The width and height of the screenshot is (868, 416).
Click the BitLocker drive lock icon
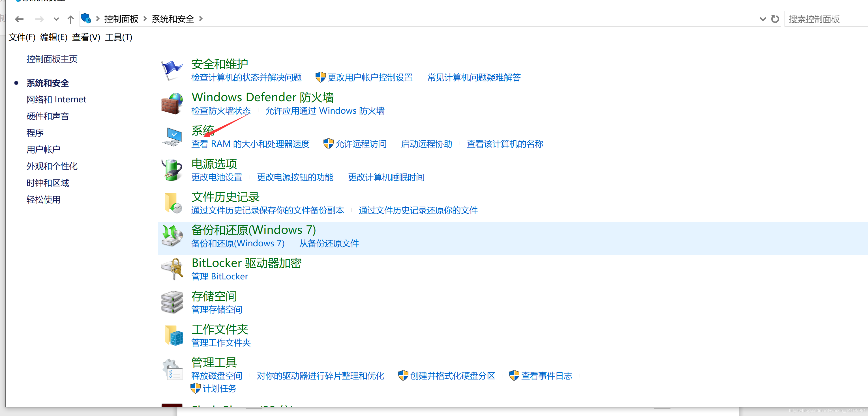click(x=172, y=269)
